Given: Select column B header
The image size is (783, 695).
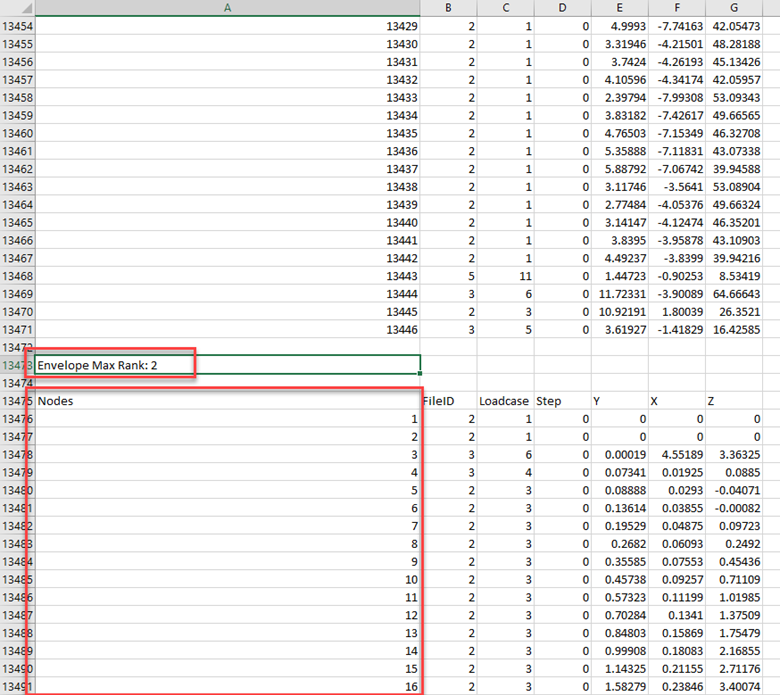Looking at the screenshot, I should point(447,8).
